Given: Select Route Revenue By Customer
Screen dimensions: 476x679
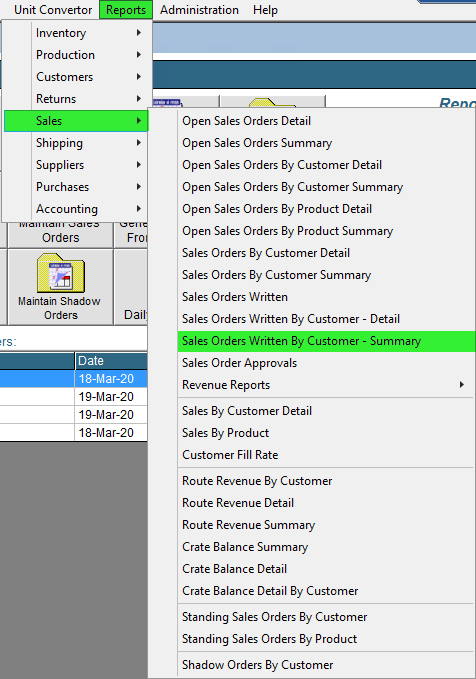Looking at the screenshot, I should tap(326, 481).
